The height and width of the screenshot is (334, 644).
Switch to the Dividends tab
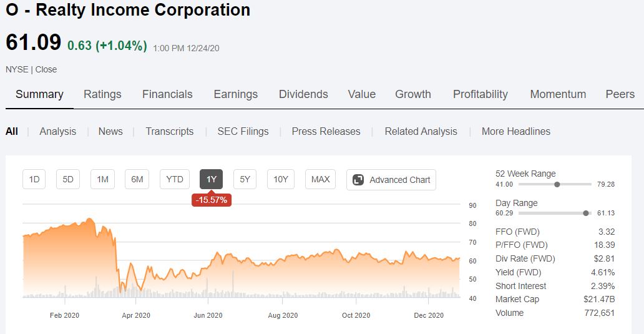(303, 94)
